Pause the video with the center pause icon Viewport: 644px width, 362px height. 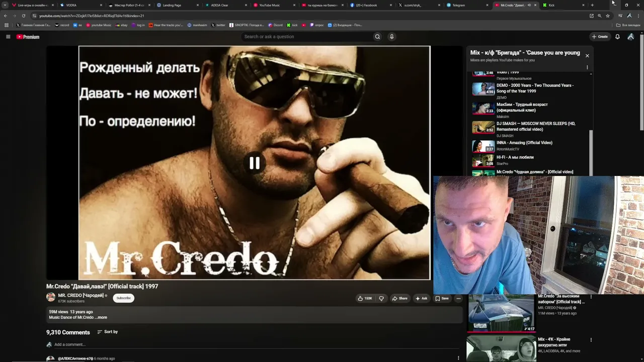255,163
